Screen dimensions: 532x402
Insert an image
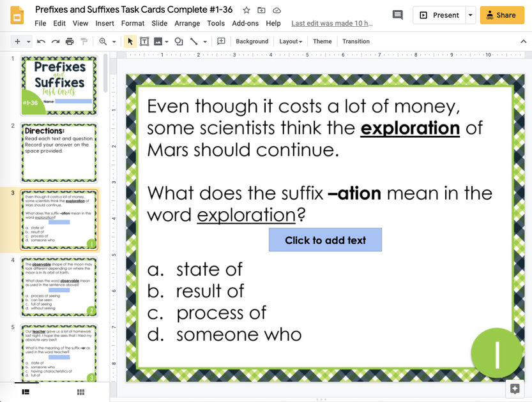pos(158,41)
